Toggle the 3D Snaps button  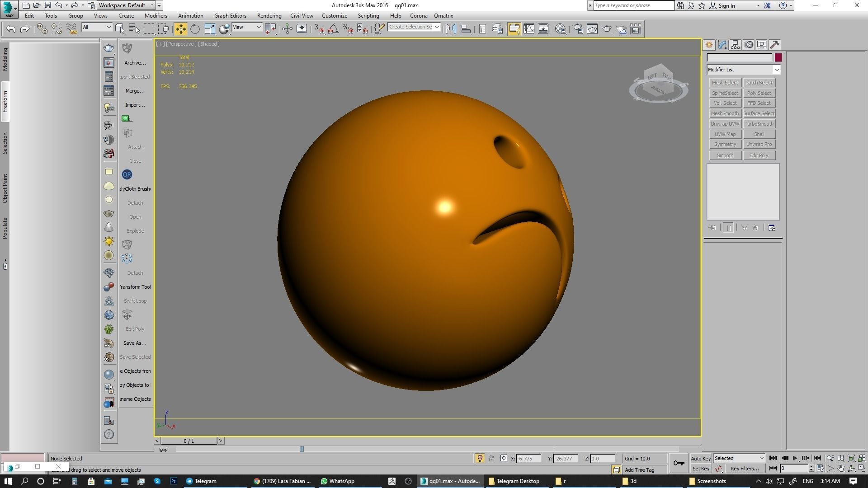pos(319,29)
